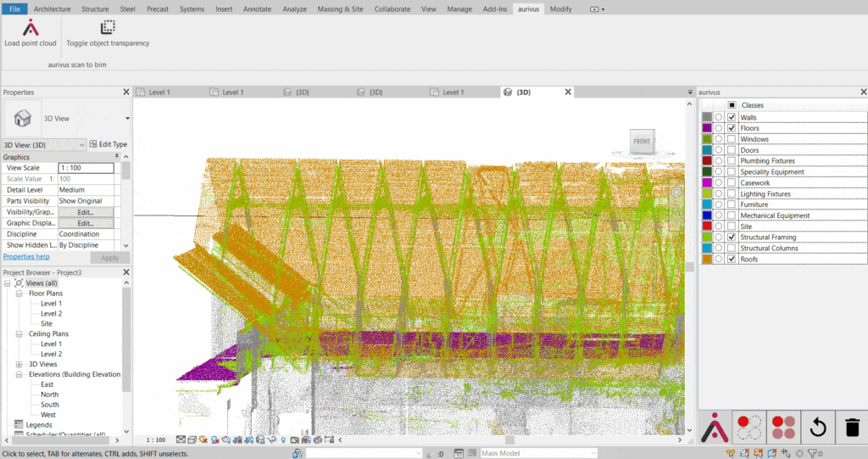
Task: Click the trash delete icon in aurivus panel
Action: (852, 428)
